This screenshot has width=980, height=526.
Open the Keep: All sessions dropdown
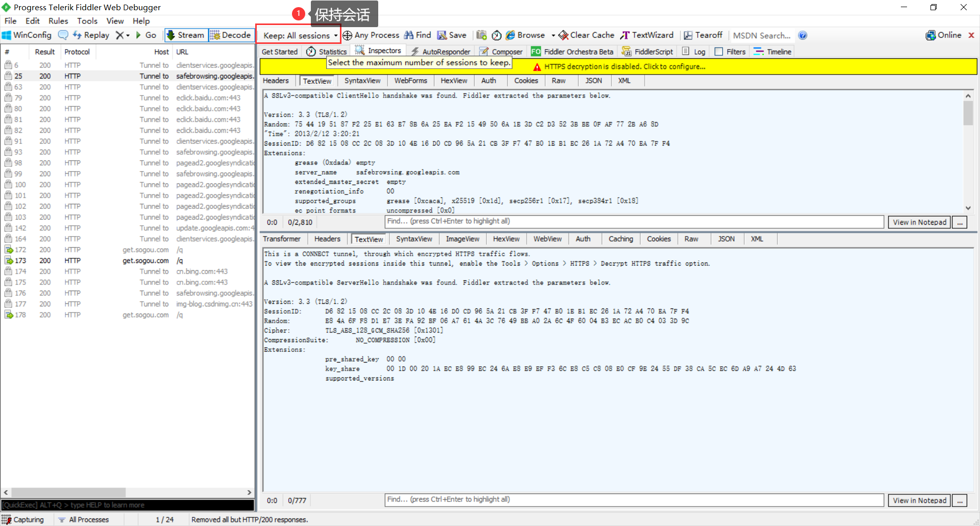point(299,35)
